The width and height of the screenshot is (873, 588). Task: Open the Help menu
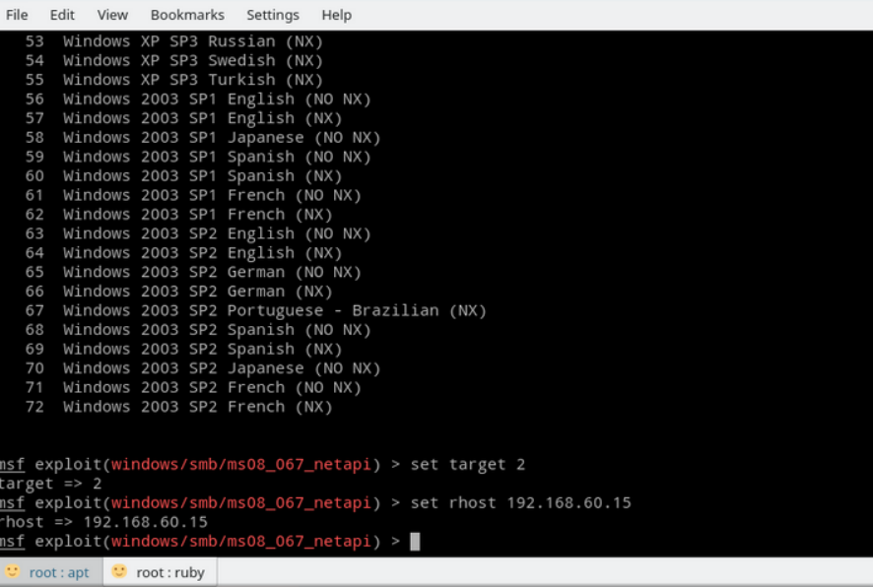[x=336, y=15]
